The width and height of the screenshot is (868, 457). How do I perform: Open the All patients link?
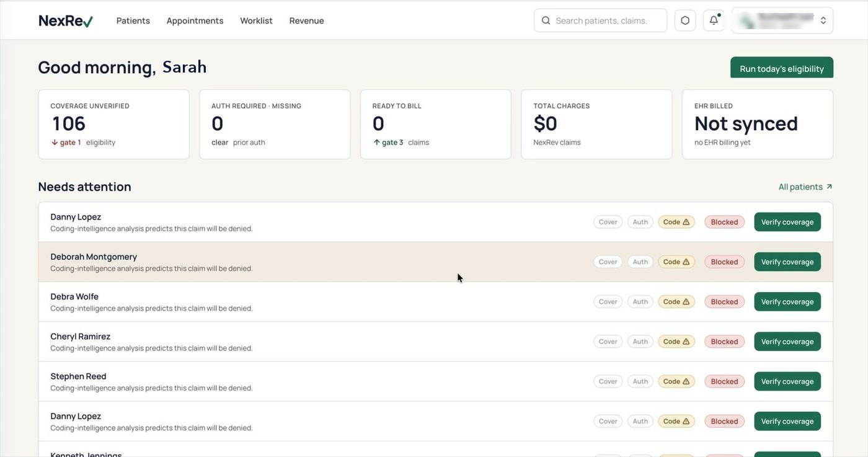tap(805, 187)
